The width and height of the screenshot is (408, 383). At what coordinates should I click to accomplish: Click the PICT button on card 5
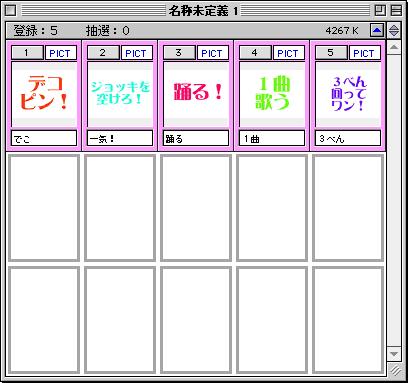pos(365,53)
